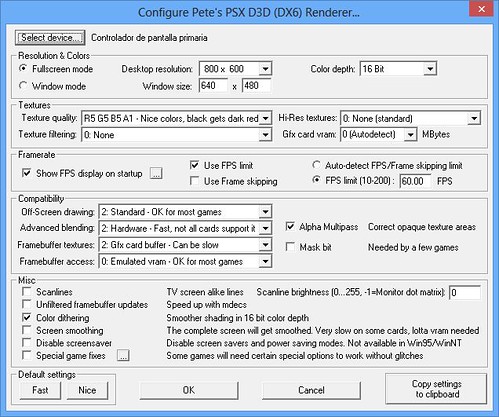Expand the Texture filtering dropdown
The height and width of the screenshot is (417, 499).
(177, 135)
